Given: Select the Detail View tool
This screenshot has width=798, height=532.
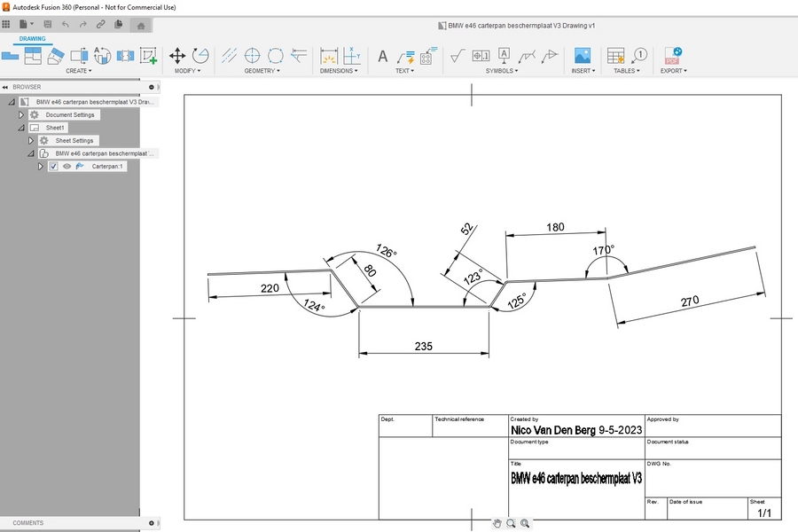Looking at the screenshot, I should (x=79, y=56).
